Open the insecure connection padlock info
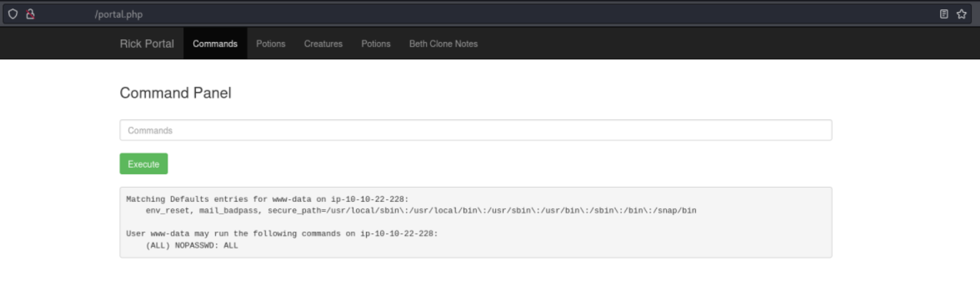The width and height of the screenshot is (980, 285). pyautogui.click(x=30, y=14)
